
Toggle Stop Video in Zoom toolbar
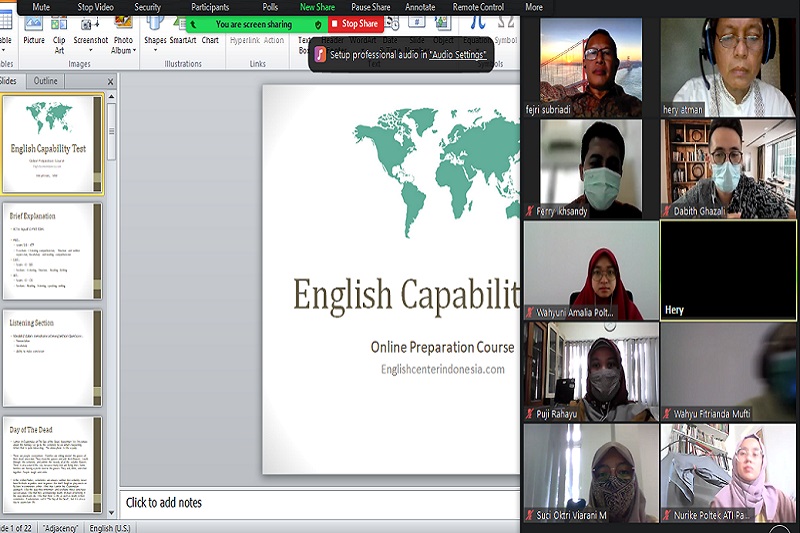coord(95,7)
